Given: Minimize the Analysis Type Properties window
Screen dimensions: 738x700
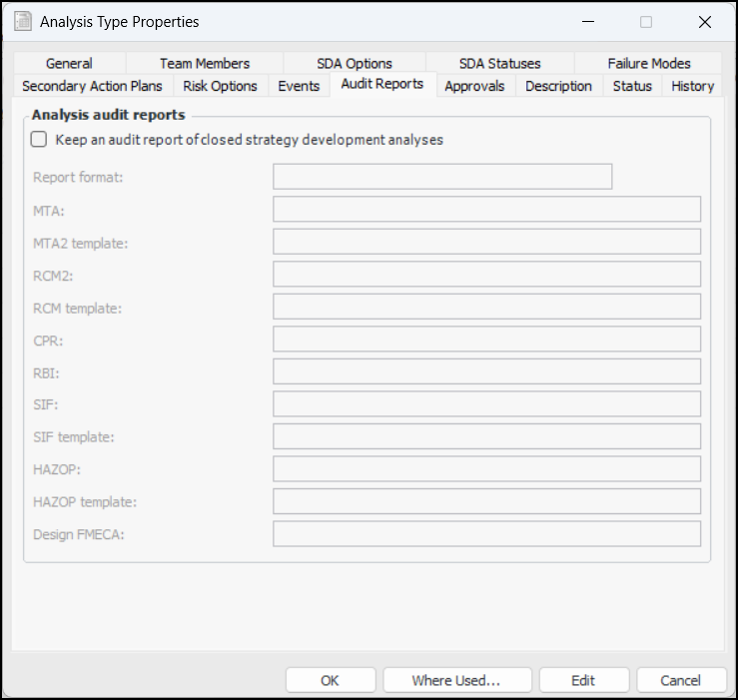Looking at the screenshot, I should [588, 22].
